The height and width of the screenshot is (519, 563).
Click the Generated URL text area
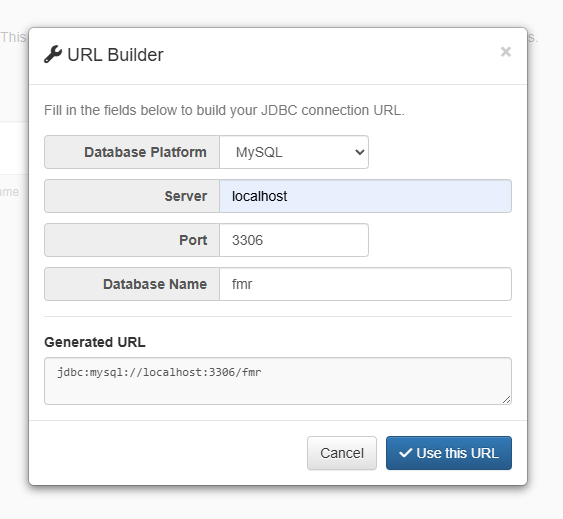click(x=278, y=381)
